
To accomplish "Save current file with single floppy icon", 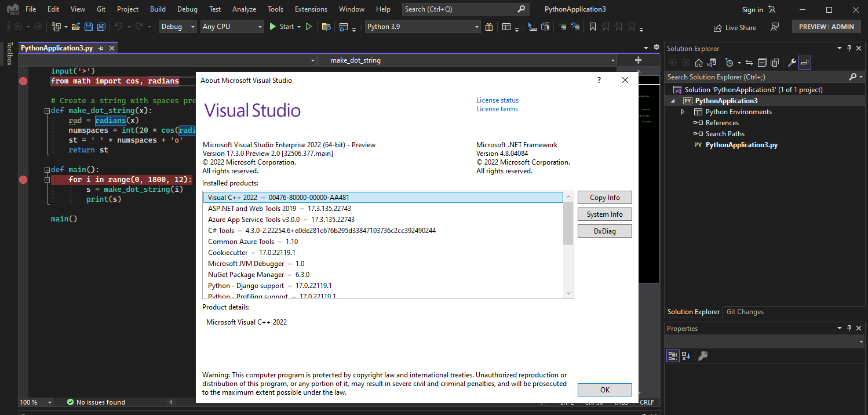I will click(89, 27).
